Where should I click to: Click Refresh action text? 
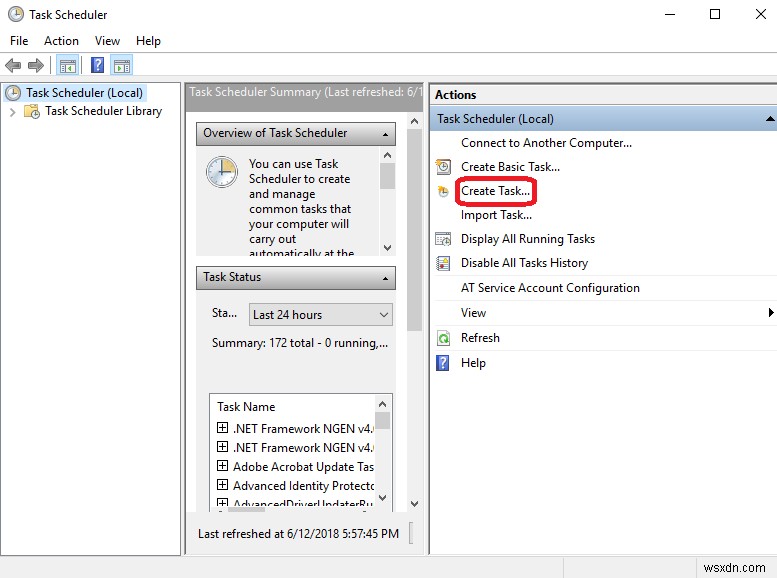(480, 338)
